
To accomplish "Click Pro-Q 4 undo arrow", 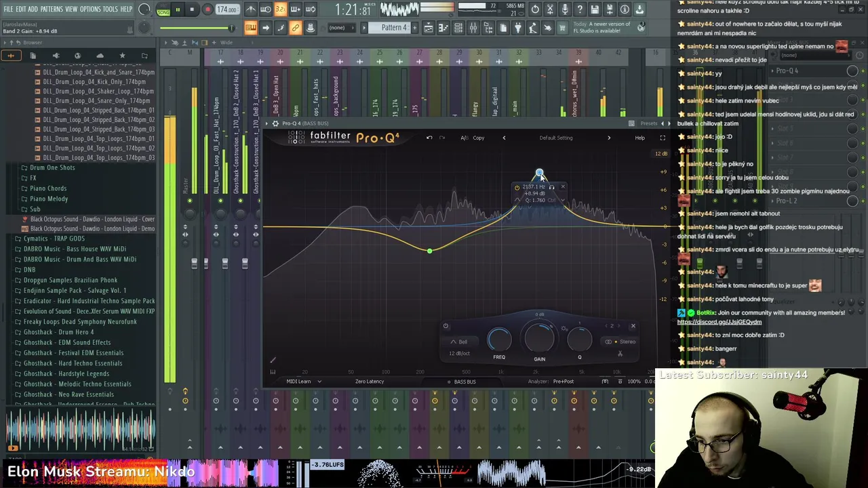I will pyautogui.click(x=429, y=138).
